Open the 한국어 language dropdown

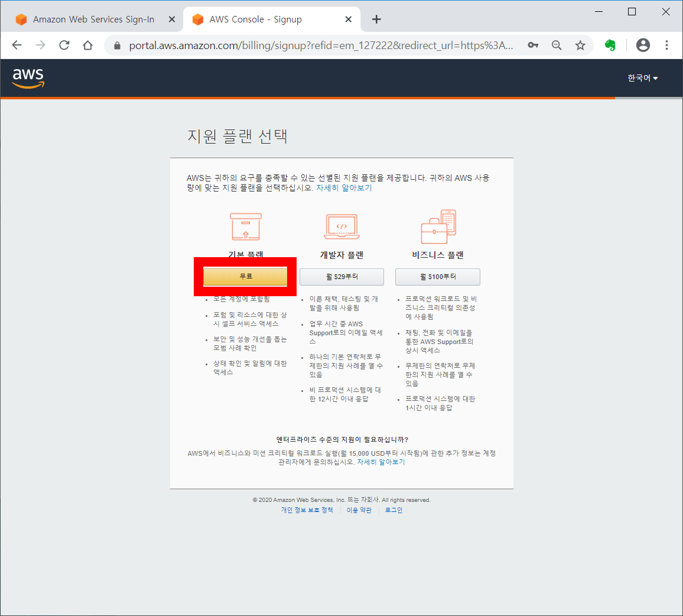(x=642, y=78)
